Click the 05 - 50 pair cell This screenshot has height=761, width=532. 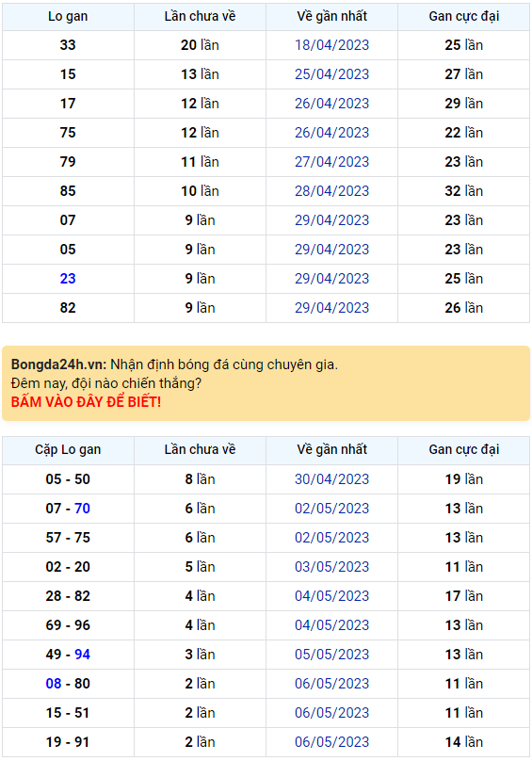(68, 479)
